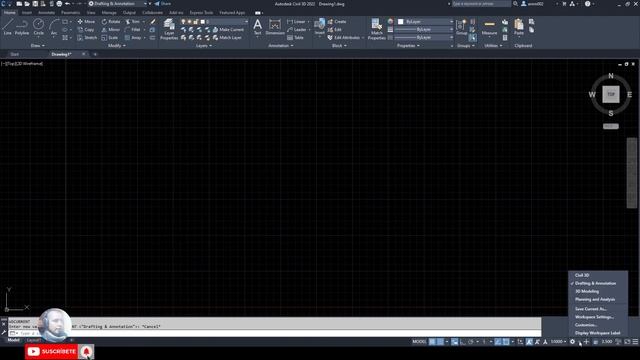The width and height of the screenshot is (640, 360).
Task: Expand the Draw panel
Action: pos(38,46)
